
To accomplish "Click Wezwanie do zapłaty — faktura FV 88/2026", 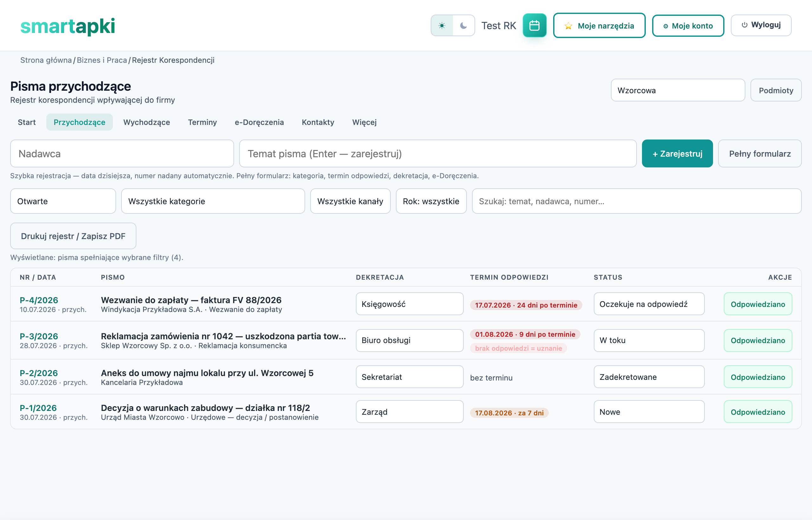I will click(191, 300).
